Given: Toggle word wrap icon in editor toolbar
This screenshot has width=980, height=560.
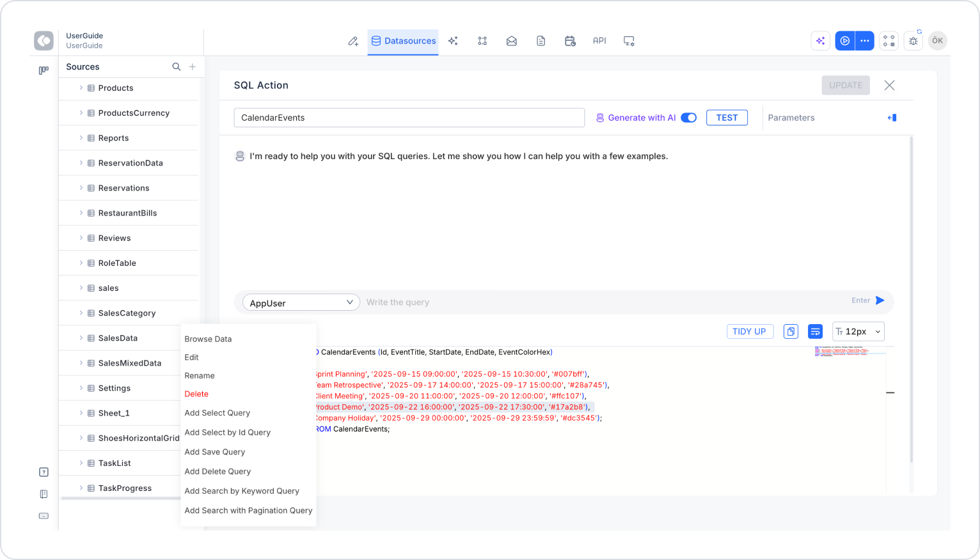Looking at the screenshot, I should (x=815, y=332).
